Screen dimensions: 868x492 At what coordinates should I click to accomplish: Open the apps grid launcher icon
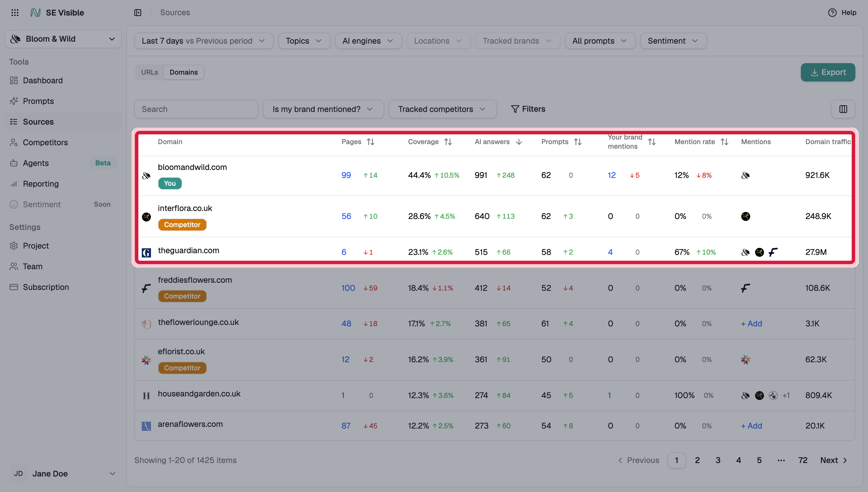click(x=15, y=13)
